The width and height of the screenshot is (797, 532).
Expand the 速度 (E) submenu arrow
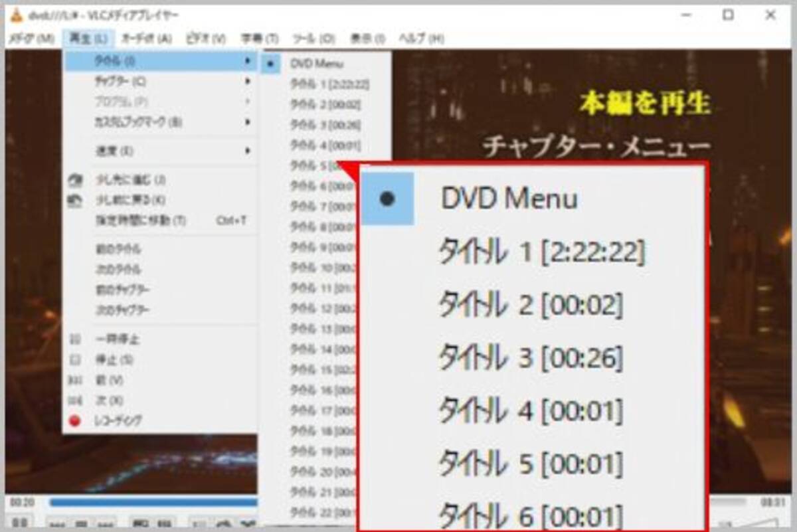pos(248,151)
